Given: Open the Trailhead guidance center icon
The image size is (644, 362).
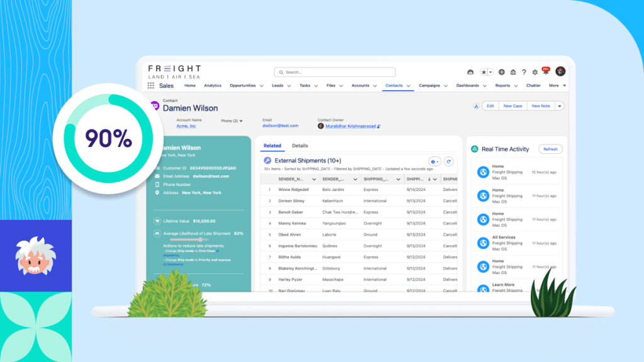Looking at the screenshot, I should coord(513,72).
